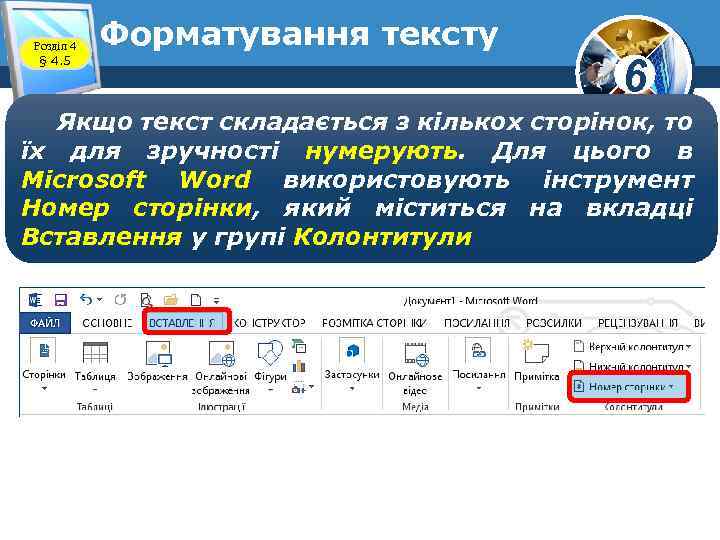Screen dimensions: 720x540
Task: Open the Screenshot camera icon dropdown
Action: [303, 388]
